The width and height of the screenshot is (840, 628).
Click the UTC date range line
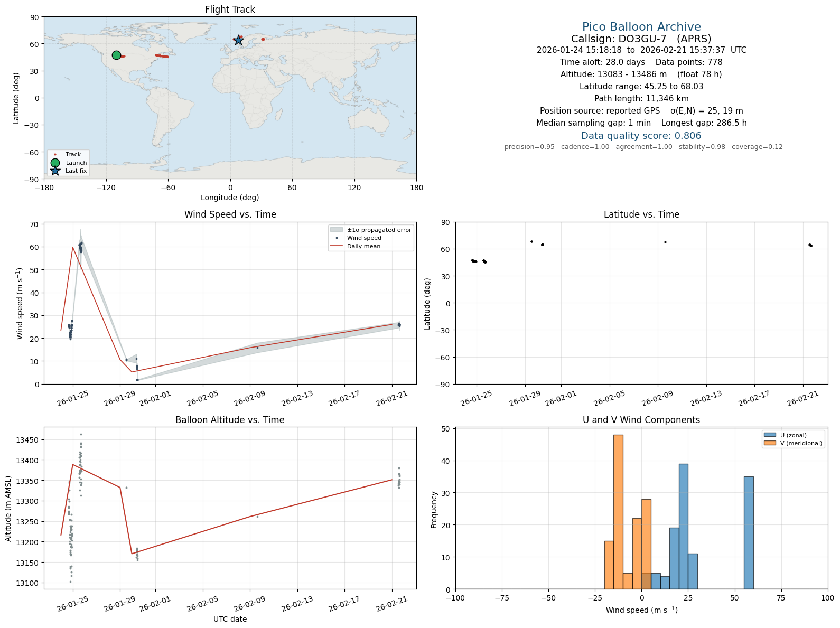pyautogui.click(x=641, y=50)
